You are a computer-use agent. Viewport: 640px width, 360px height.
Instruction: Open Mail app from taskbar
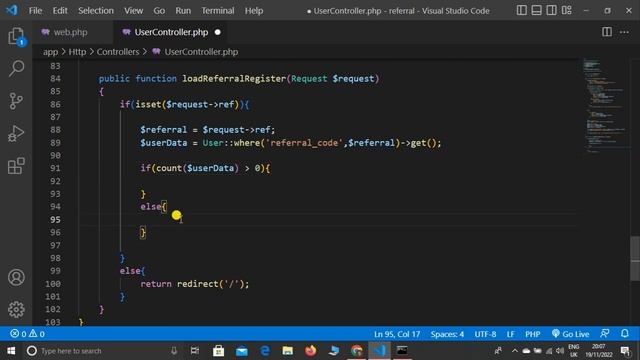242,351
